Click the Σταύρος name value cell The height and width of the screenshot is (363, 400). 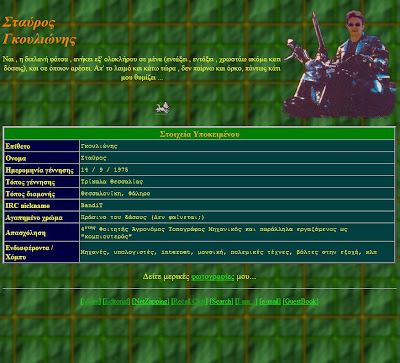tap(237, 158)
